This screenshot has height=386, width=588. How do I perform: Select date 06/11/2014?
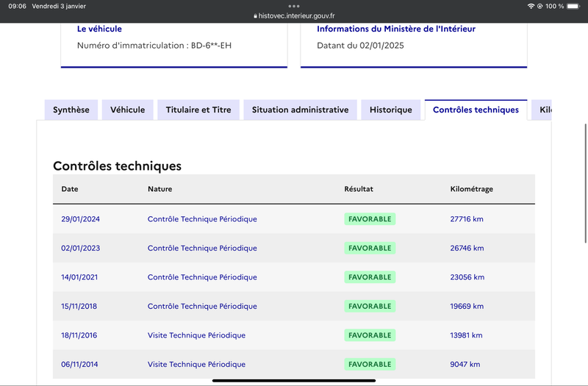[x=79, y=364]
